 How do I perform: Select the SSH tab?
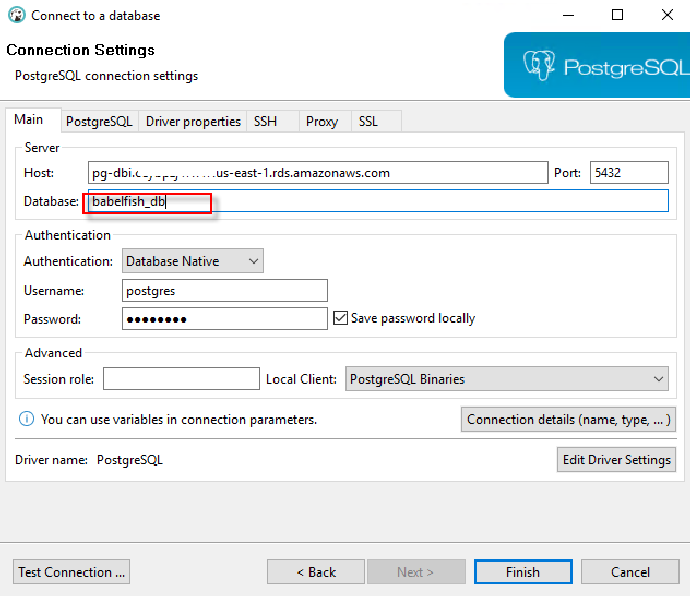265,121
